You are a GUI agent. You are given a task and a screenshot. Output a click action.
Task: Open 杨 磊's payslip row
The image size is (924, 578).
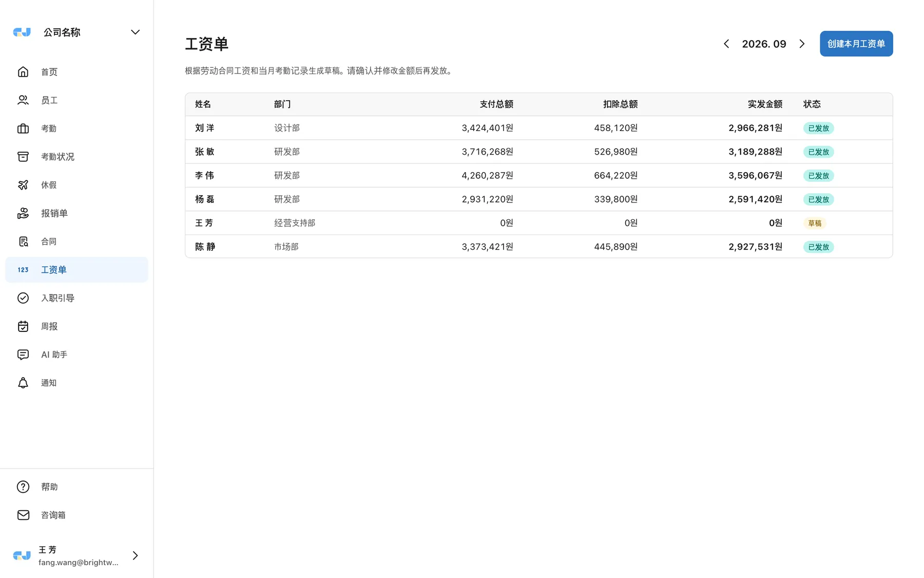click(x=538, y=199)
